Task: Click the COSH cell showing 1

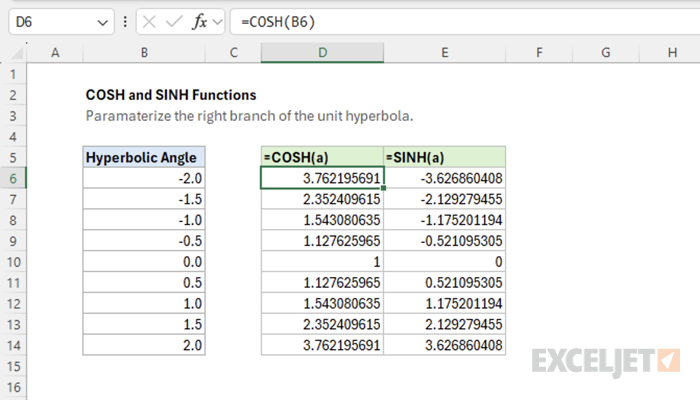Action: (x=322, y=262)
